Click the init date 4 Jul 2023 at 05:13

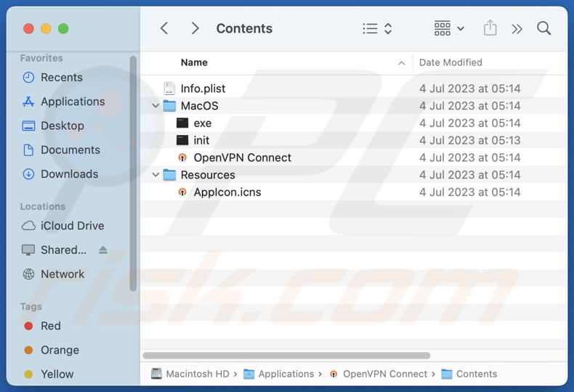pyautogui.click(x=469, y=140)
